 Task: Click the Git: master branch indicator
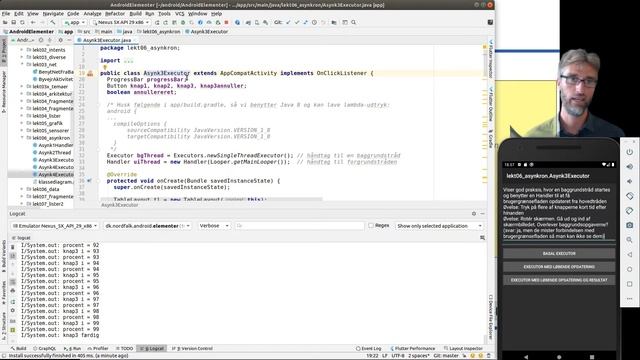tap(446, 356)
